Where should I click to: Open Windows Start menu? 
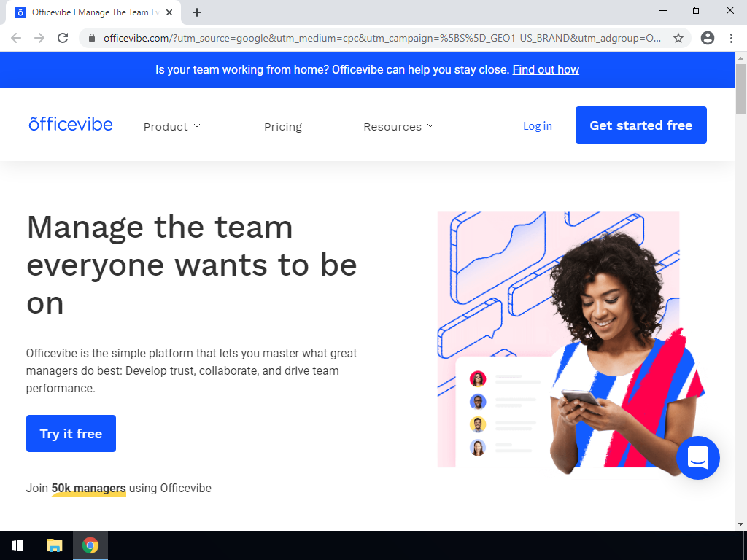[18, 545]
